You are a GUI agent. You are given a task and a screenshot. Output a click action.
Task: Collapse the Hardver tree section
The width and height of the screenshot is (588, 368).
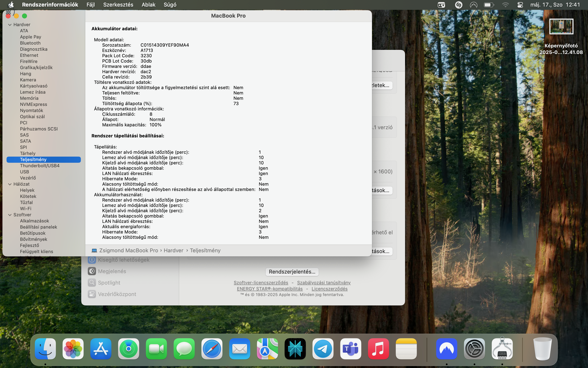10,25
